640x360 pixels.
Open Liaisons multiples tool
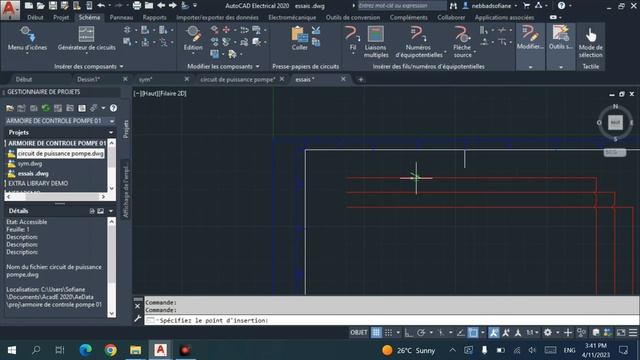point(376,42)
